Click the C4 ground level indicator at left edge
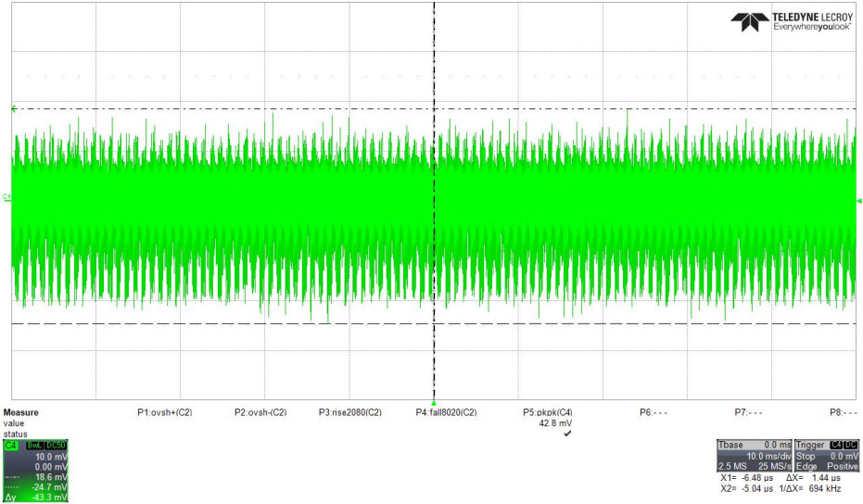863x504 pixels. [7, 197]
